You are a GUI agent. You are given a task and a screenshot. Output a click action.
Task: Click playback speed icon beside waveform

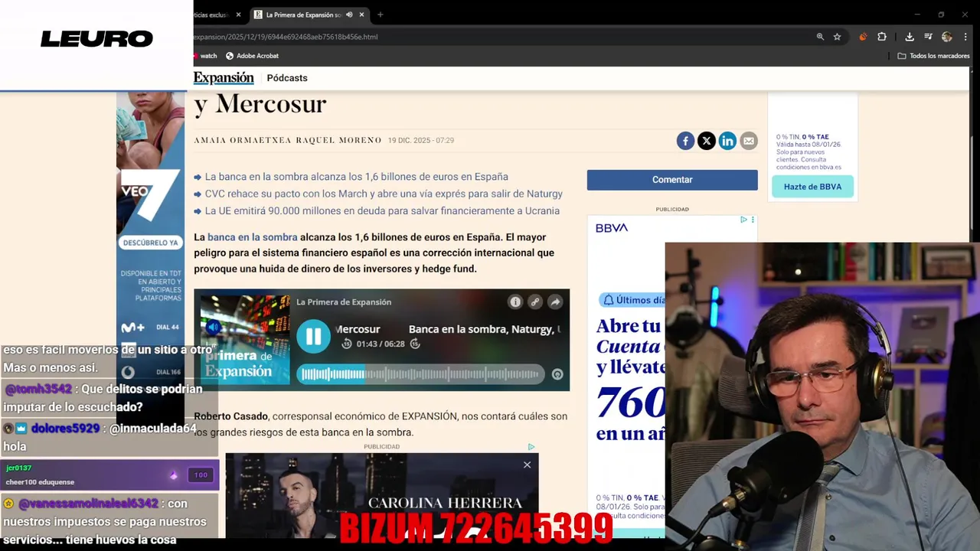[x=557, y=374]
